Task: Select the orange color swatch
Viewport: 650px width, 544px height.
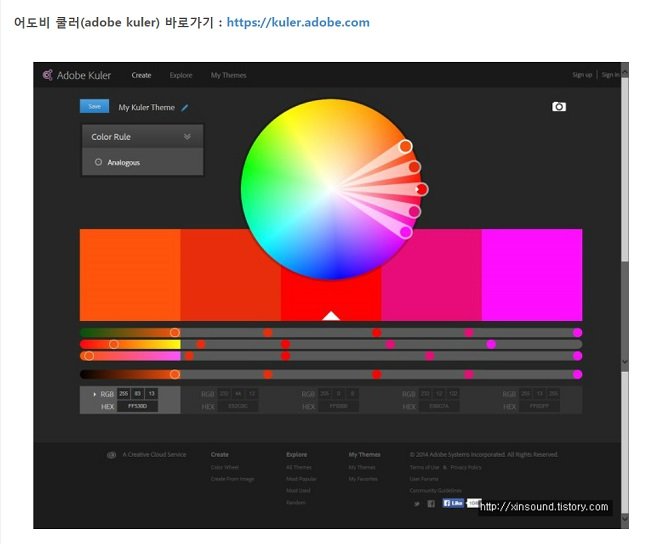Action: (x=130, y=274)
